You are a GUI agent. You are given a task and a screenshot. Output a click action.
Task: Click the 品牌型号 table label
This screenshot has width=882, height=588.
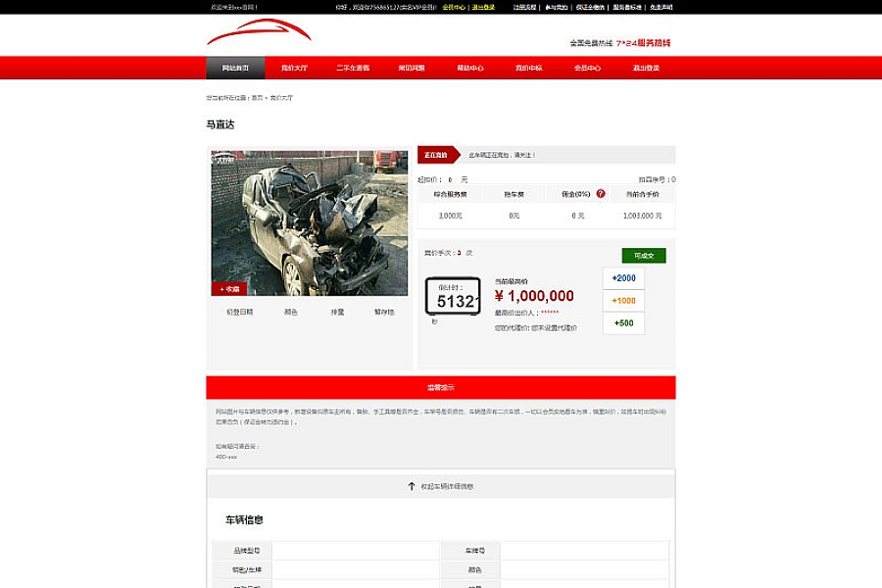click(x=246, y=551)
